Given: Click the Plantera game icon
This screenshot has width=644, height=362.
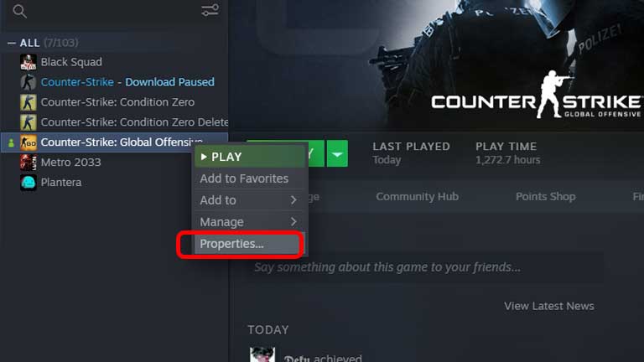Looking at the screenshot, I should 29,183.
